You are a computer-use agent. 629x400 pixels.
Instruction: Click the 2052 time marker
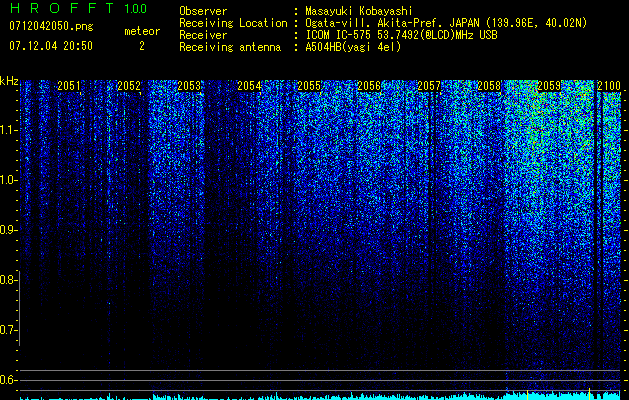[129, 86]
